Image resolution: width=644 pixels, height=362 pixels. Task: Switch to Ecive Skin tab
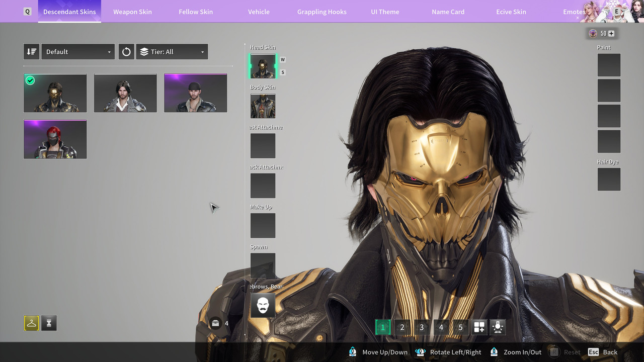coord(511,12)
